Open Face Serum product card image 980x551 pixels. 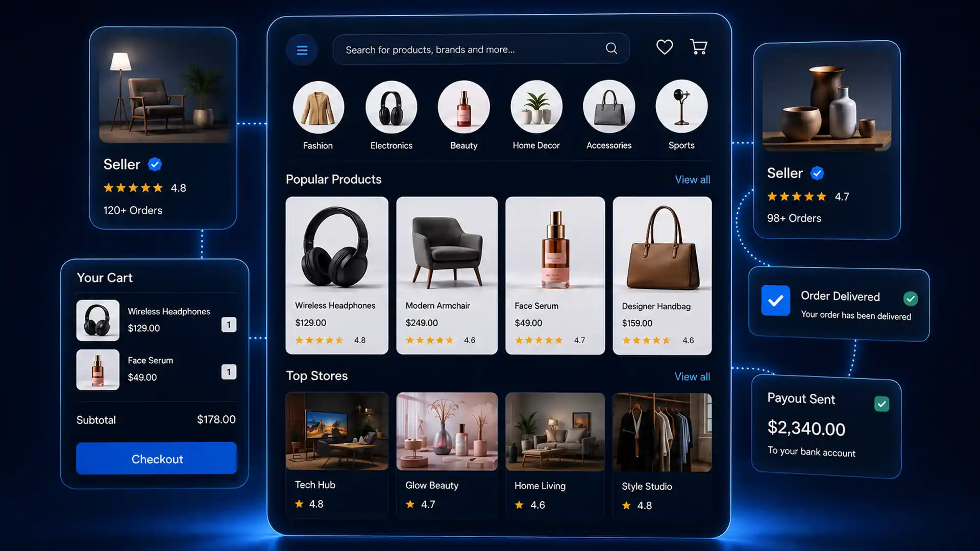(x=555, y=245)
